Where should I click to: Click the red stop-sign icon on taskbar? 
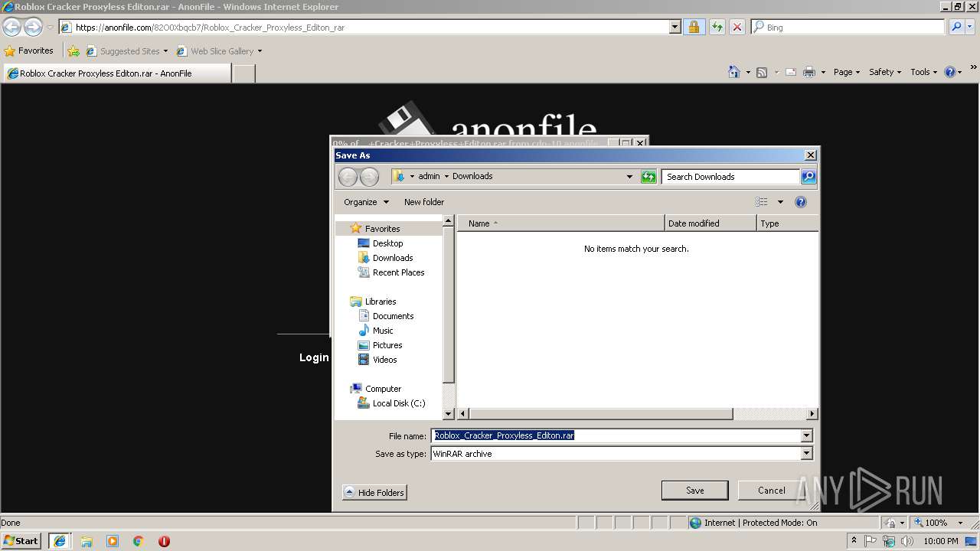pyautogui.click(x=164, y=541)
